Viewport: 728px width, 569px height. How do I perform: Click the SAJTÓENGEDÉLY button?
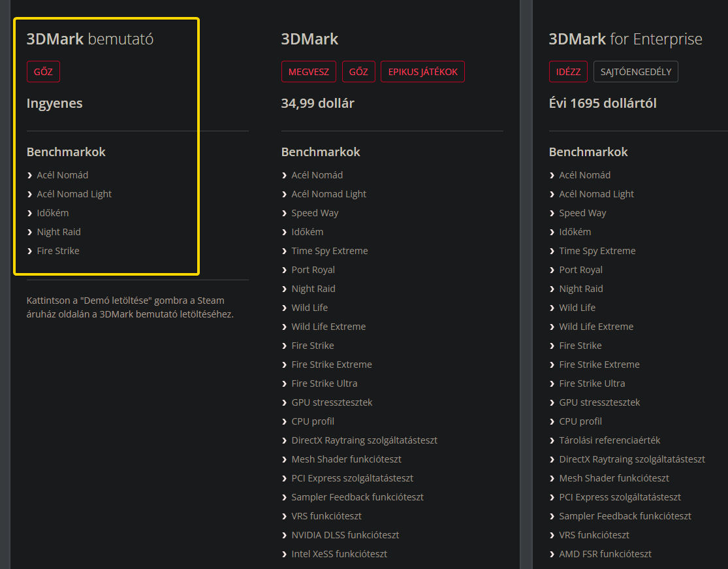[x=635, y=72]
